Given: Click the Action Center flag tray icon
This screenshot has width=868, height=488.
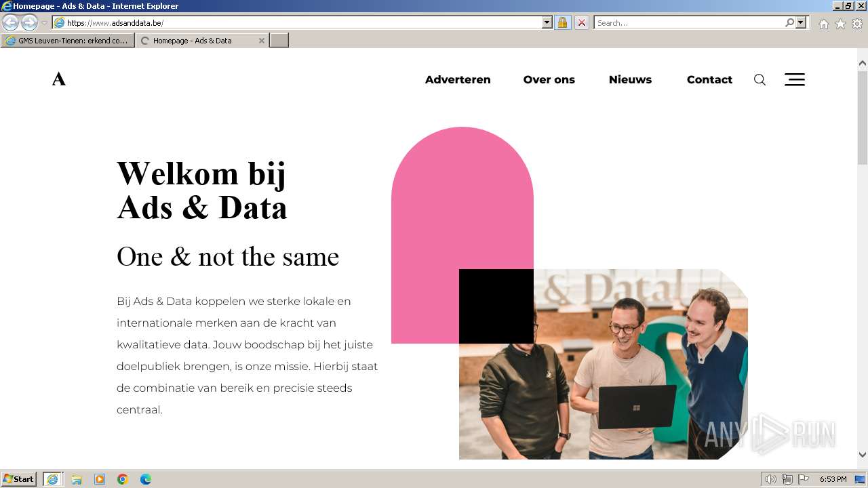Looking at the screenshot, I should 804,479.
